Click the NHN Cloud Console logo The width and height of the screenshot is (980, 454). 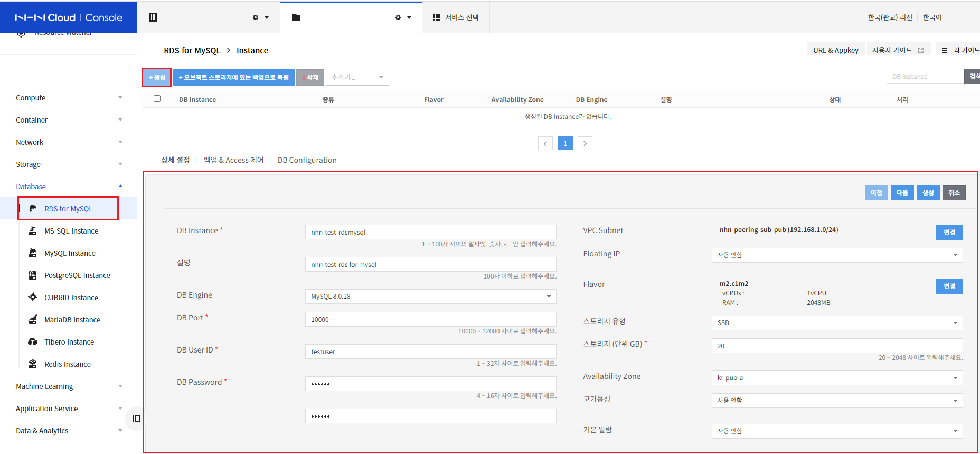[69, 17]
